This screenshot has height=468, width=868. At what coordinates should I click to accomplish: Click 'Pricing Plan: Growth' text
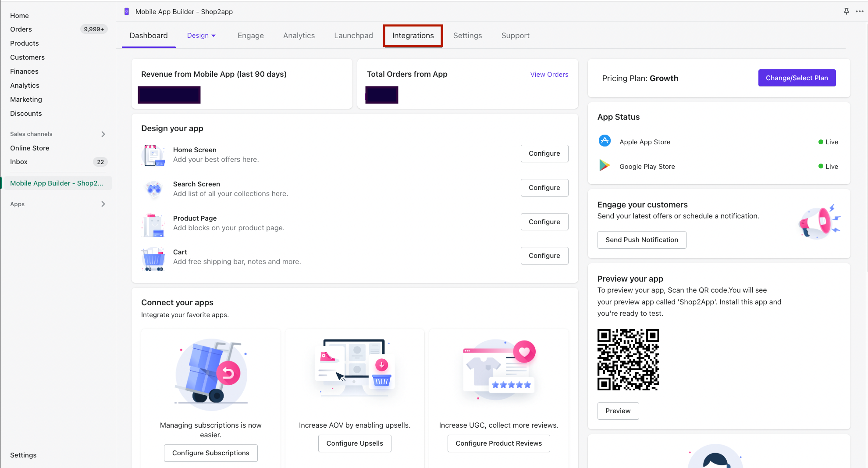640,78
